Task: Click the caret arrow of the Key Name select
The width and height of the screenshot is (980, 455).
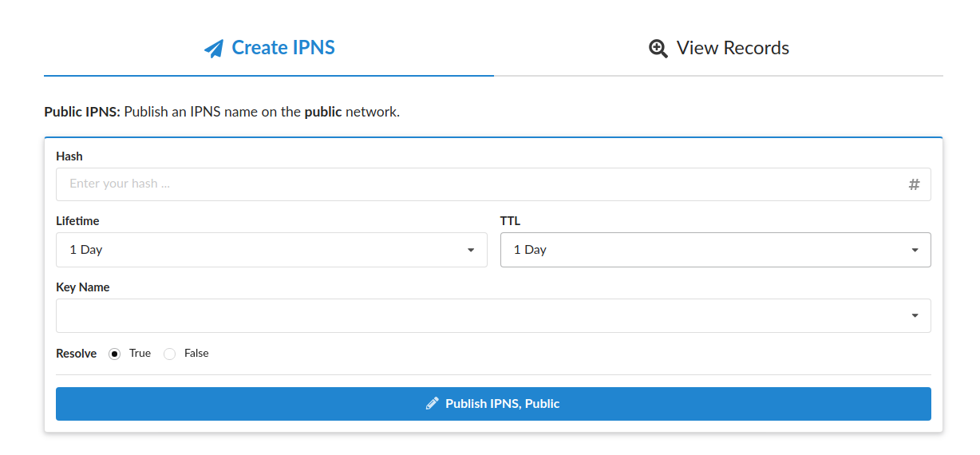Action: [x=915, y=316]
